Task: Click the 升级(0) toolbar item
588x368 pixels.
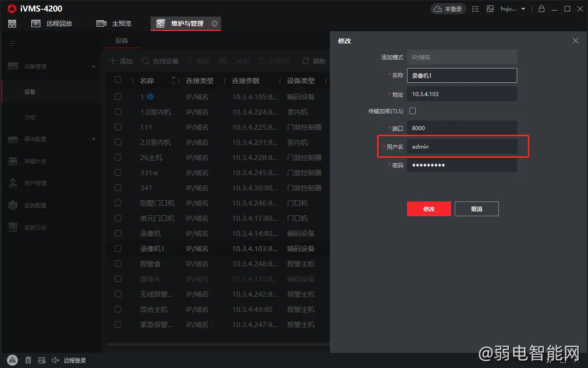Action: point(274,61)
